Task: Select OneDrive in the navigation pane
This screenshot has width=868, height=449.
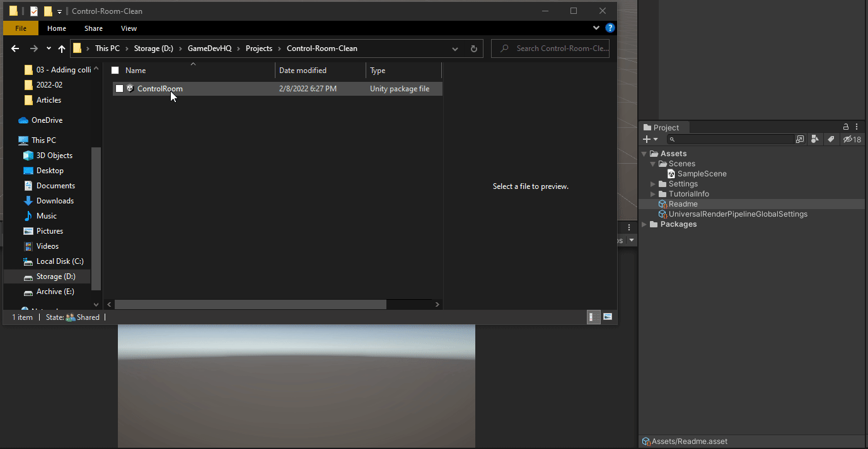Action: click(x=40, y=120)
